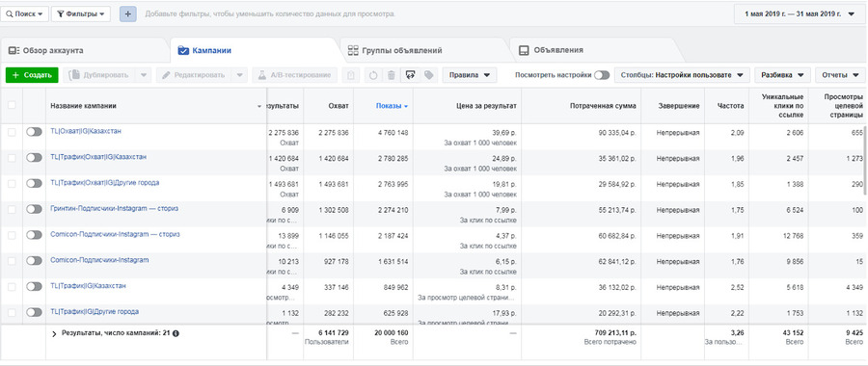The height and width of the screenshot is (366, 868).
Task: Click the filter hint field 'Добавьте фильтры'
Action: click(270, 13)
